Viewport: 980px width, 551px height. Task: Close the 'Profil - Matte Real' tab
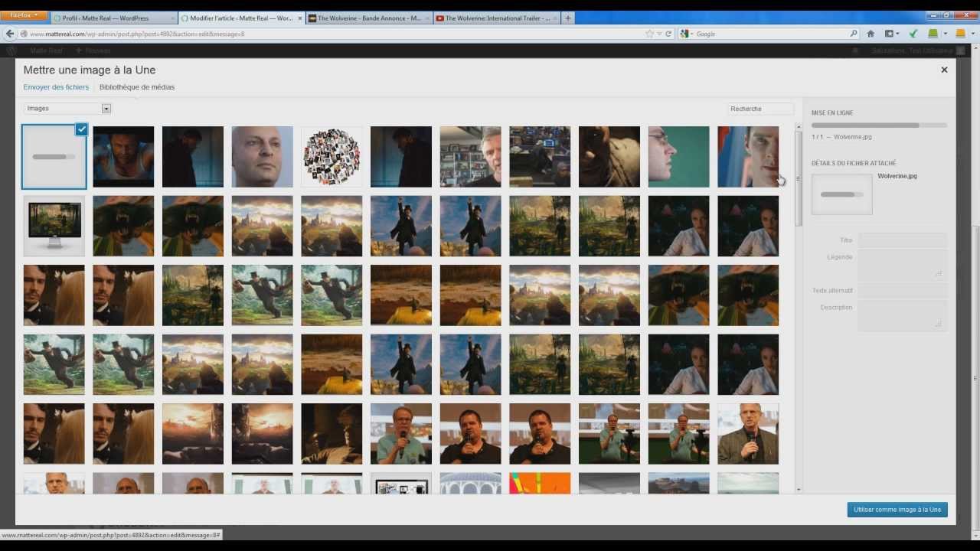pos(171,18)
